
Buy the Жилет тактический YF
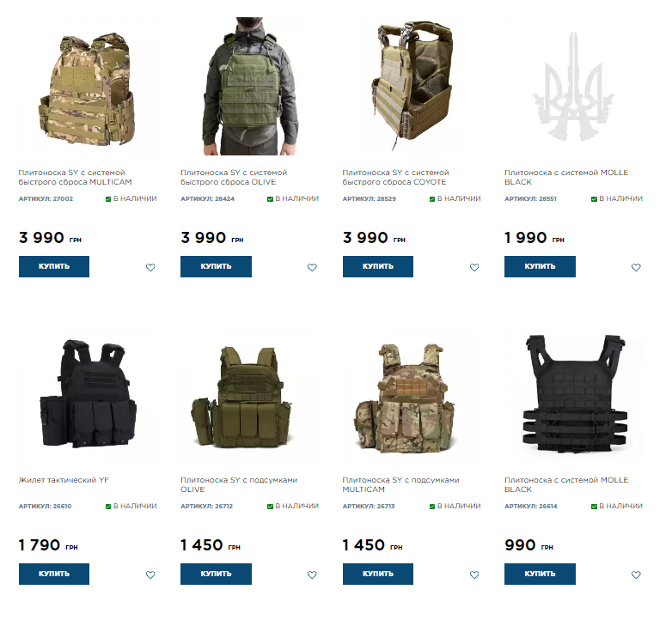tap(54, 574)
